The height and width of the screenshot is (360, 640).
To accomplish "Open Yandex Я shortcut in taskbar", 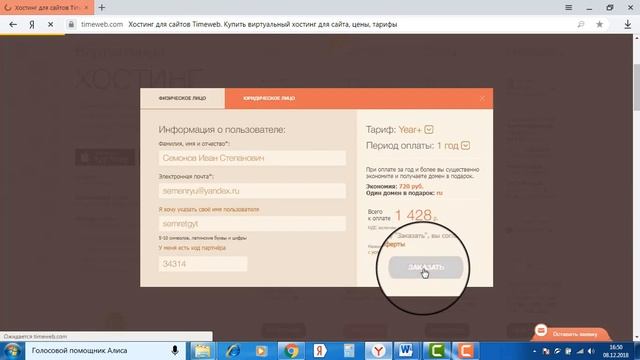I will tap(320, 351).
